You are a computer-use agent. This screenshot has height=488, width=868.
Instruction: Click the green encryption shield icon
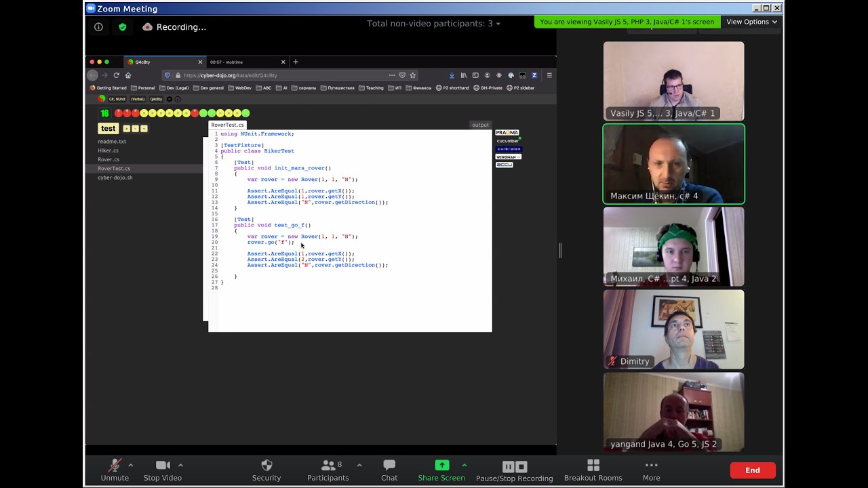pyautogui.click(x=122, y=27)
